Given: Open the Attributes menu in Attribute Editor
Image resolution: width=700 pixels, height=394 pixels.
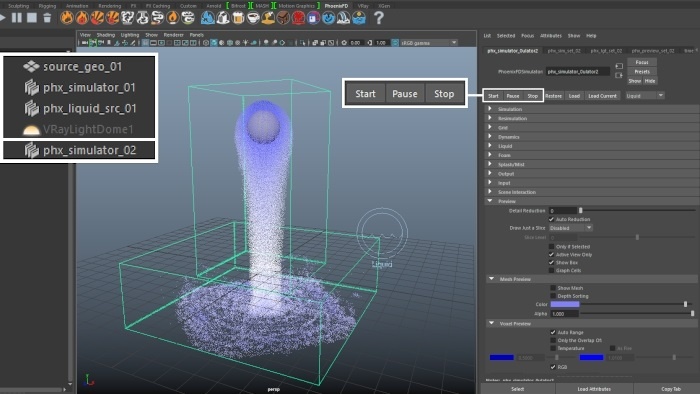Looking at the screenshot, I should 551,36.
